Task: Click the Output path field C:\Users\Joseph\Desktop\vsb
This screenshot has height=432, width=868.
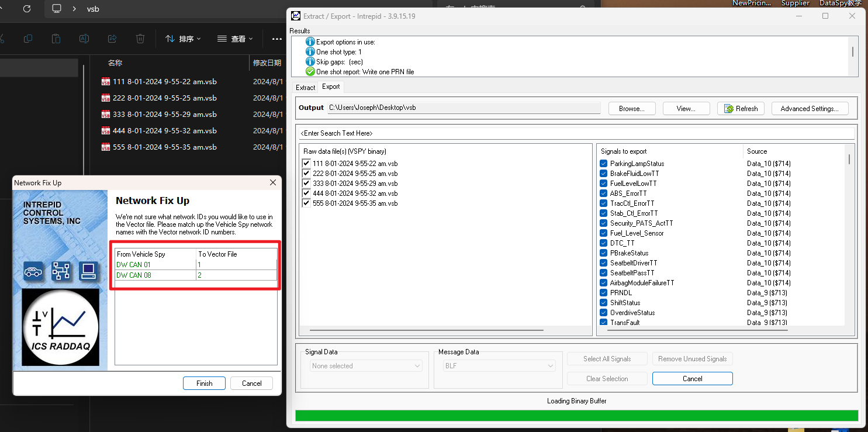Action: 464,108
